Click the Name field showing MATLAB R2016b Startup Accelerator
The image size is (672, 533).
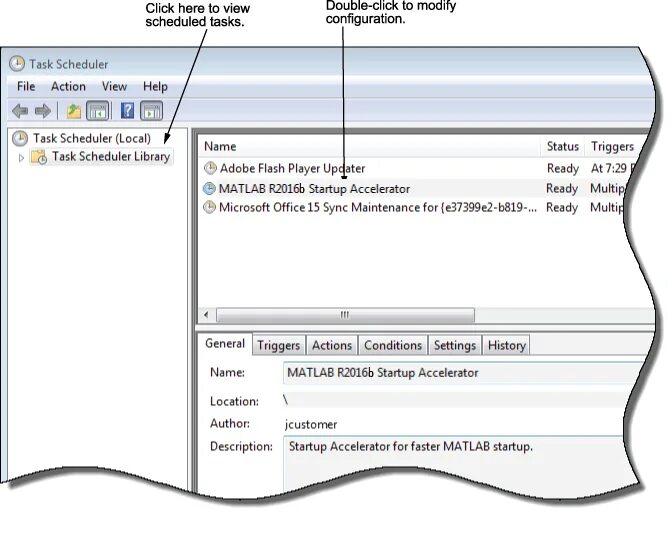coord(461,373)
